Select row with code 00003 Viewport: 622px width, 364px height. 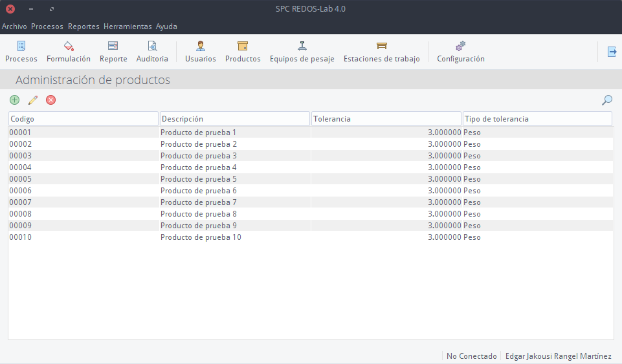click(x=311, y=156)
